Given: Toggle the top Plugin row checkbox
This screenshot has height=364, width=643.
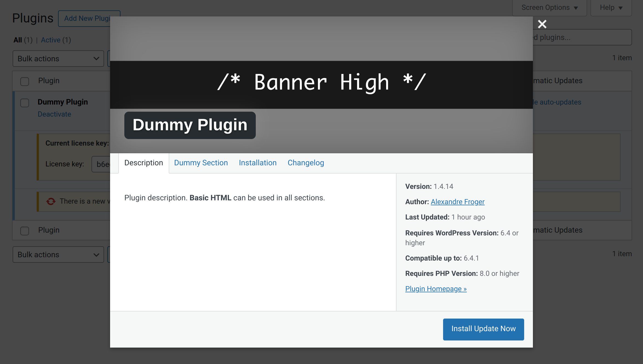Looking at the screenshot, I should tap(25, 81).
